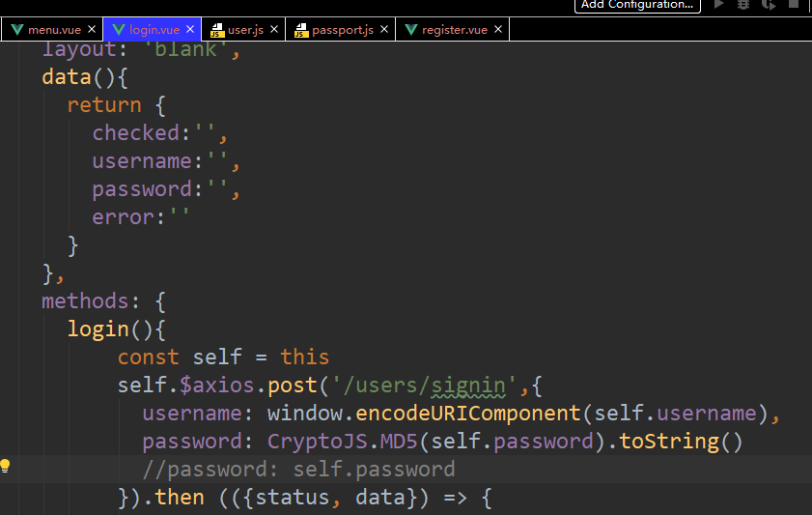812x515 pixels.
Task: Click 'status' in the then callback
Action: 293,498
